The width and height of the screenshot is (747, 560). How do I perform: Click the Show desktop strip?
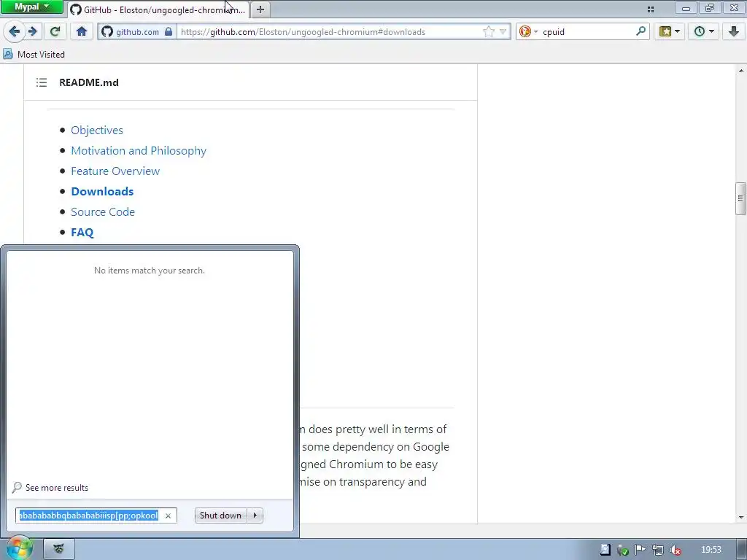pyautogui.click(x=743, y=550)
